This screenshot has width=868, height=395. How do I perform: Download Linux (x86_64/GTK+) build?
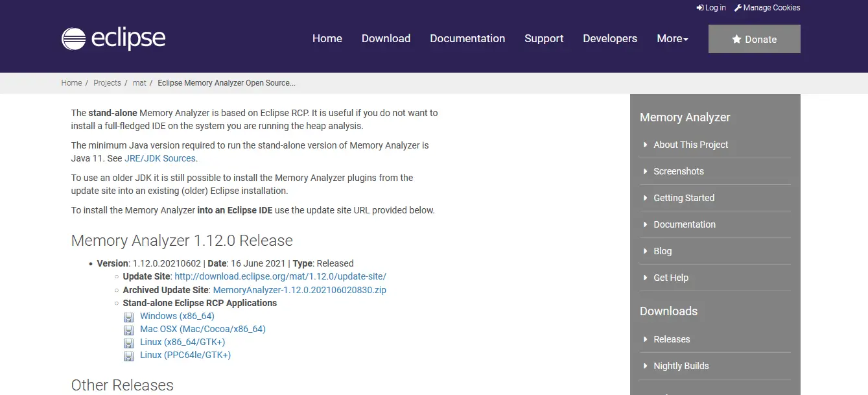pos(183,342)
